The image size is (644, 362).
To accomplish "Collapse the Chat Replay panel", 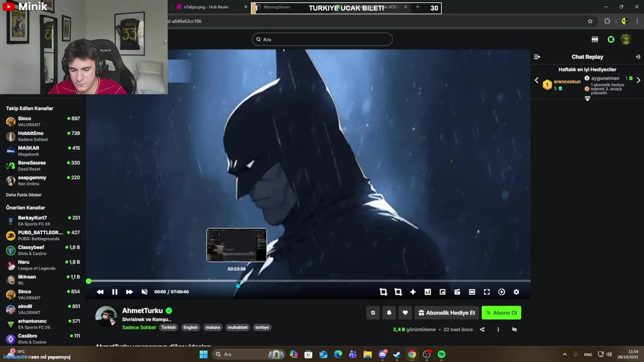I will pos(537,57).
